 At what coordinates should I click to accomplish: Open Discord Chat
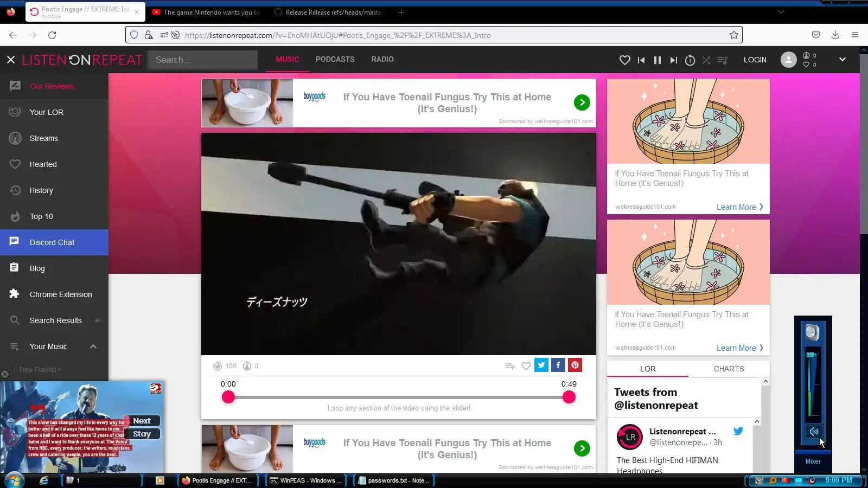coord(54,242)
